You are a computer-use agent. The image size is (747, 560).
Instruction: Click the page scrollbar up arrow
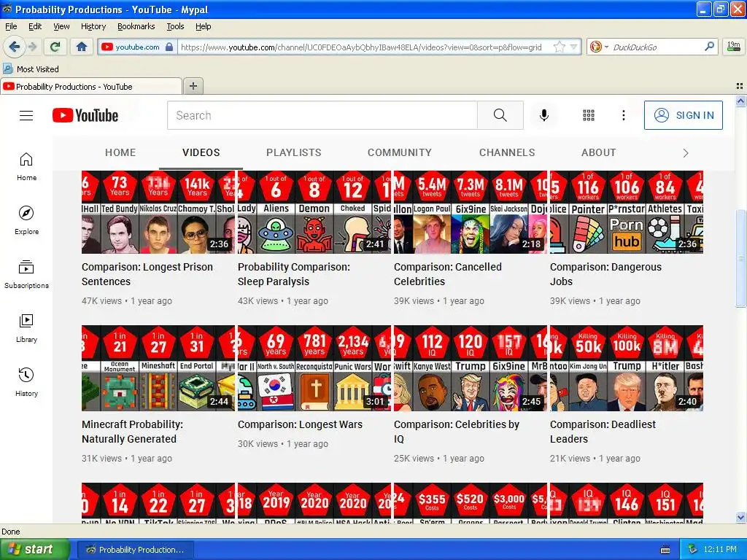740,101
